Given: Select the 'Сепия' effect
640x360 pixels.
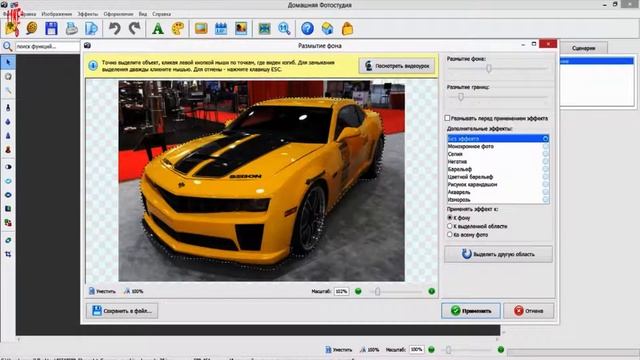Looking at the screenshot, I should (x=498, y=154).
